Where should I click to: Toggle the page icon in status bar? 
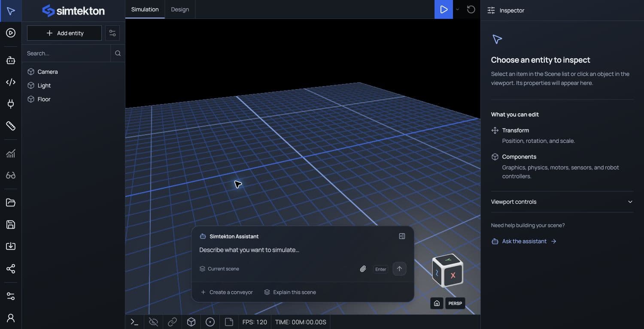coord(229,322)
